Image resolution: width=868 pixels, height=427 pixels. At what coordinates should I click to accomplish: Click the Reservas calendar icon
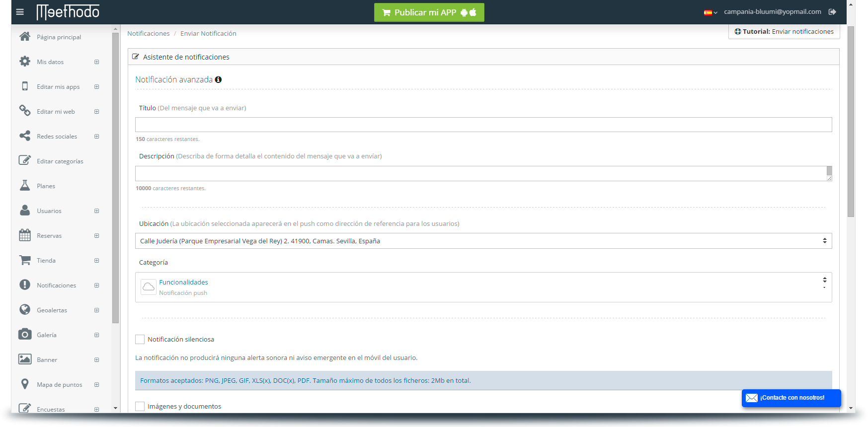[x=25, y=235]
